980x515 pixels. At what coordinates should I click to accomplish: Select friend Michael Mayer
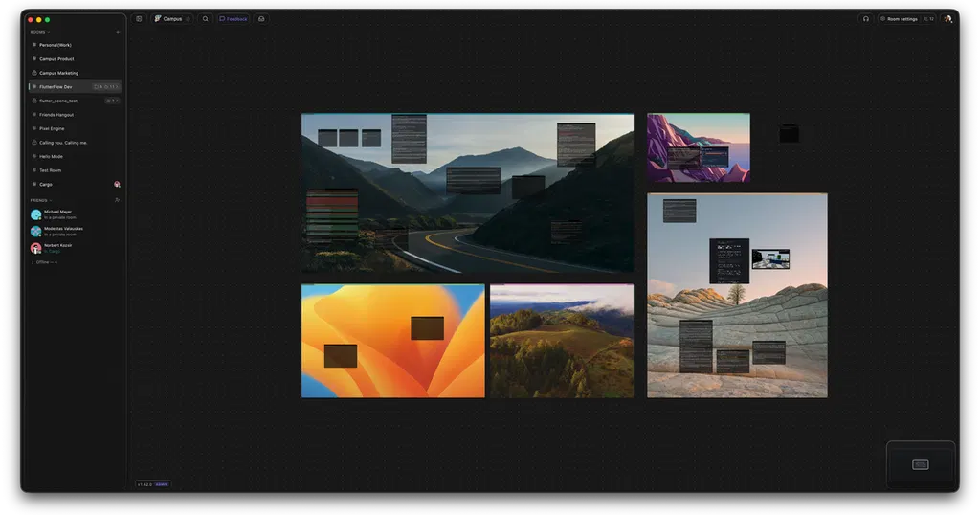tap(75, 214)
